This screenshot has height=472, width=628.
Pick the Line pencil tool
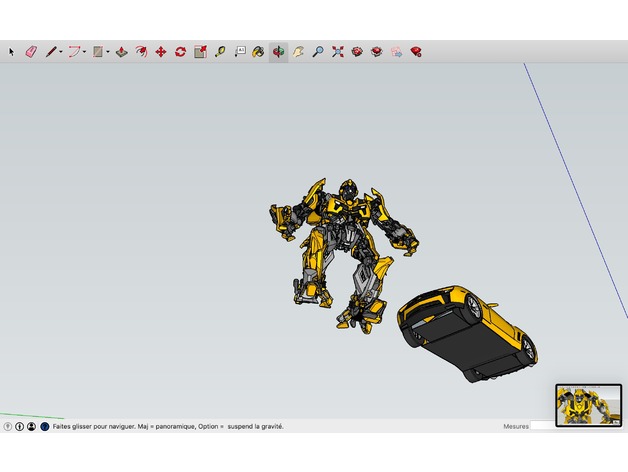tap(51, 52)
